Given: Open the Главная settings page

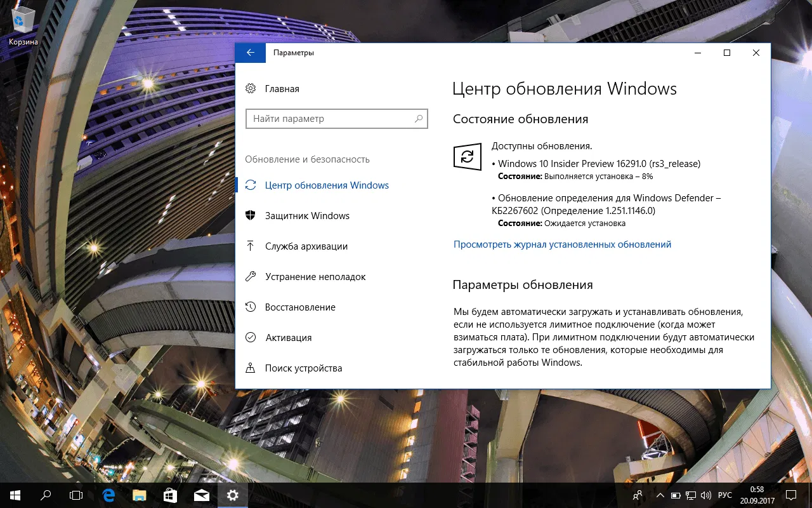Looking at the screenshot, I should coord(281,88).
